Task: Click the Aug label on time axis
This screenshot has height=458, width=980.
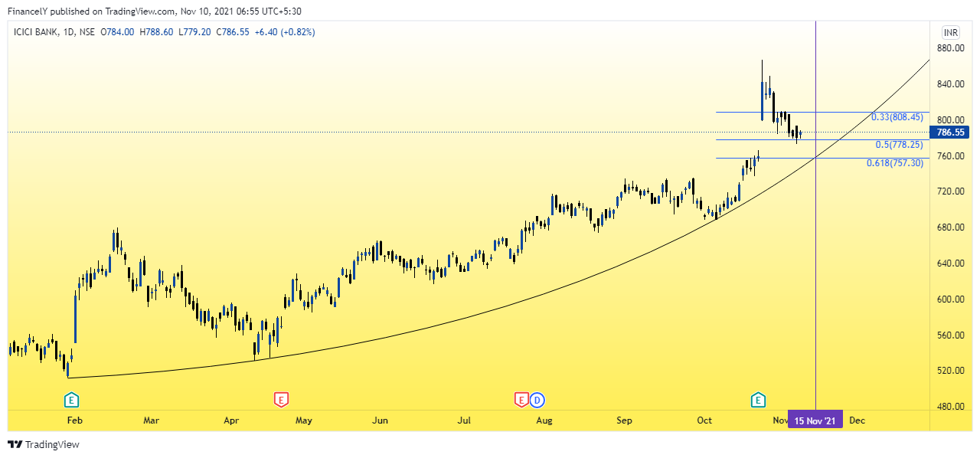Action: [x=544, y=420]
